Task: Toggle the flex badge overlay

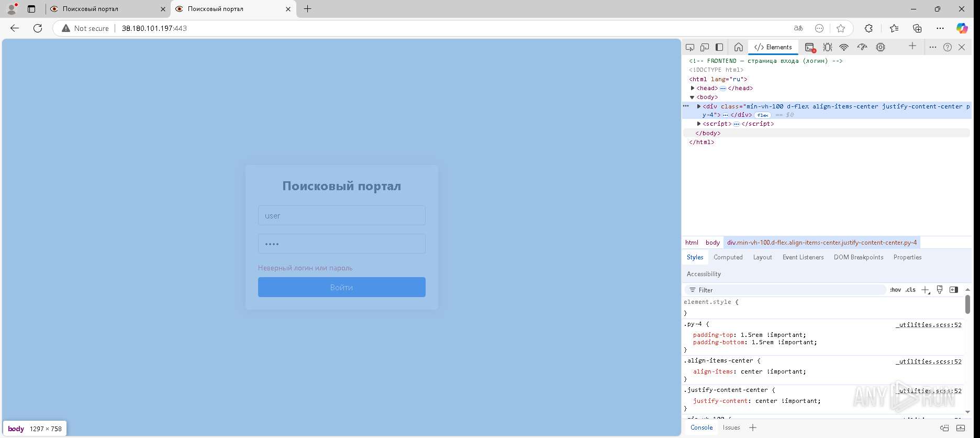Action: [x=763, y=115]
